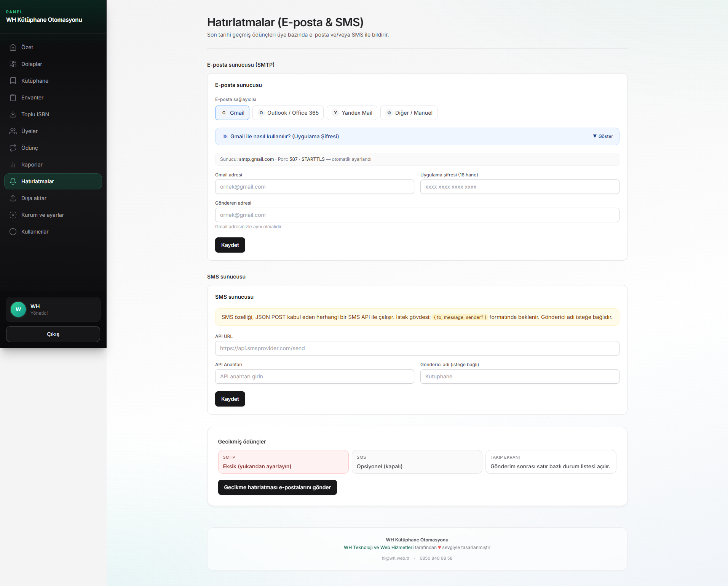Click the green W user avatar
The width and height of the screenshot is (728, 586).
click(18, 309)
